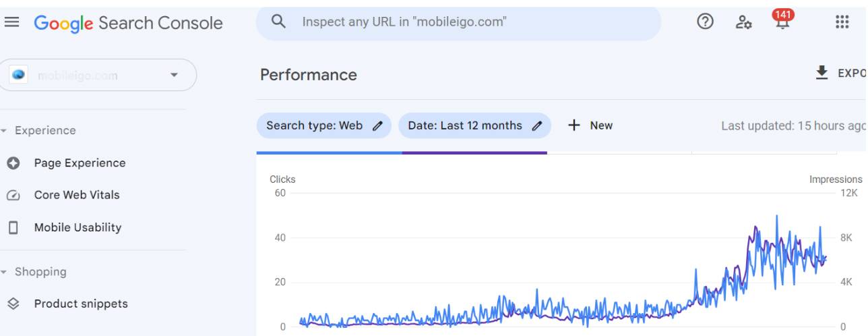Go to Page Experience report

pyautogui.click(x=80, y=163)
